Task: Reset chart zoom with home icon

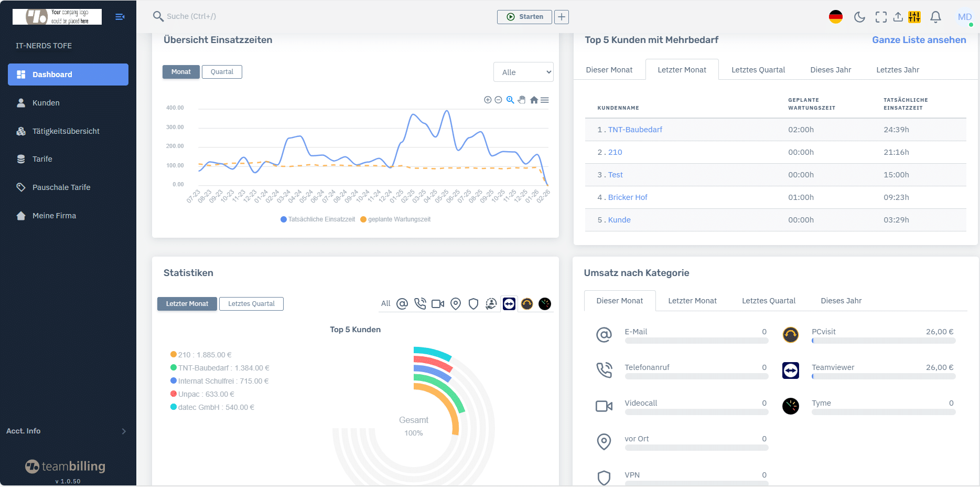Action: (x=534, y=100)
